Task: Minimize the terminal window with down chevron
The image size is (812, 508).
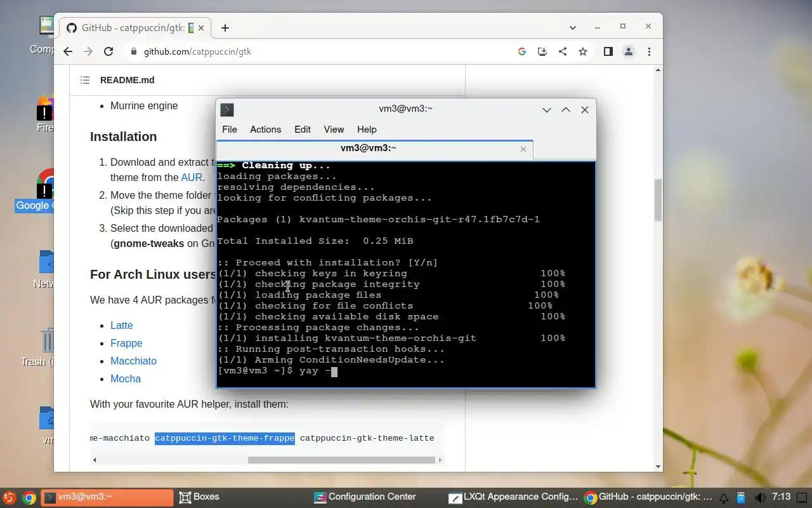Action: pos(547,110)
